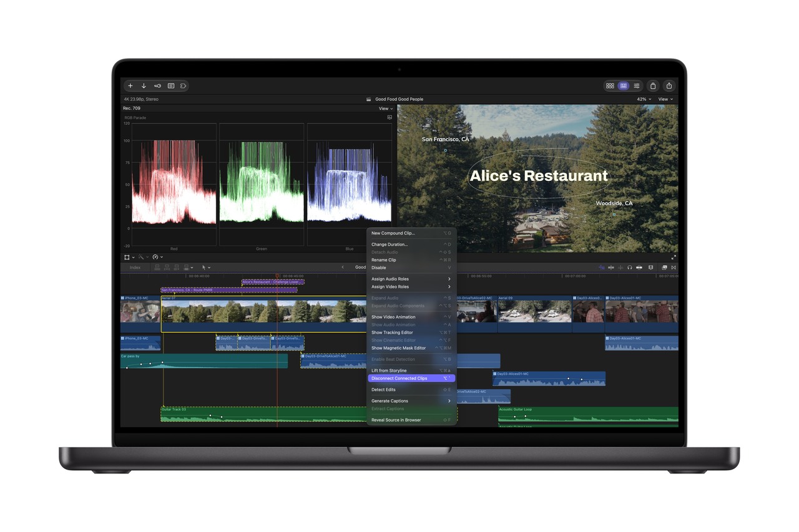Open the transform tool dropdown below scopes
The width and height of the screenshot is (799, 532).
129,257
